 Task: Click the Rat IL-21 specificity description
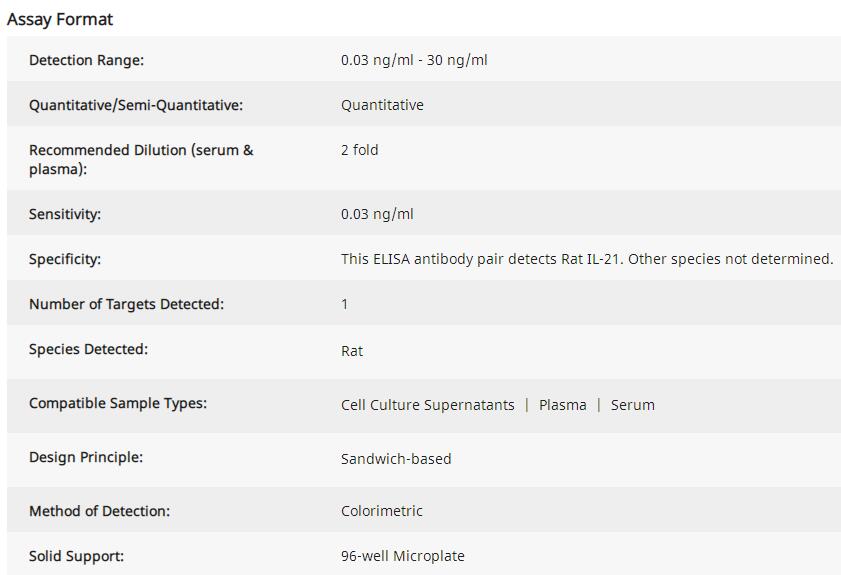pos(587,259)
